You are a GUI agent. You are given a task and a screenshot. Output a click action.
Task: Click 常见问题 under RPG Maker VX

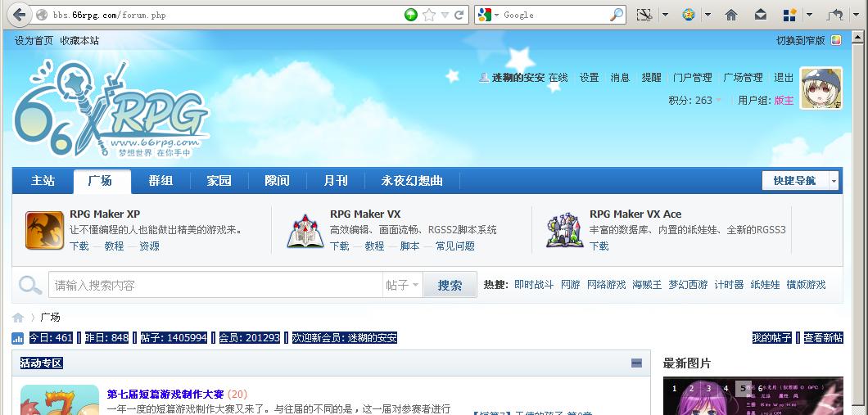tap(455, 246)
